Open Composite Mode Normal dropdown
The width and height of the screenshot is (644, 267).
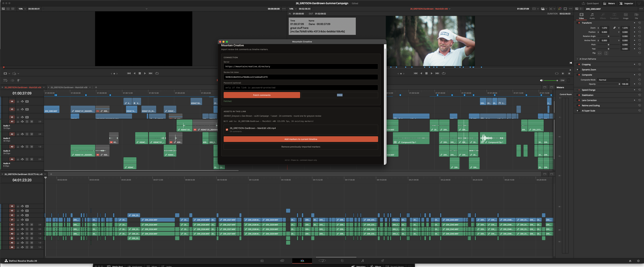pos(613,80)
